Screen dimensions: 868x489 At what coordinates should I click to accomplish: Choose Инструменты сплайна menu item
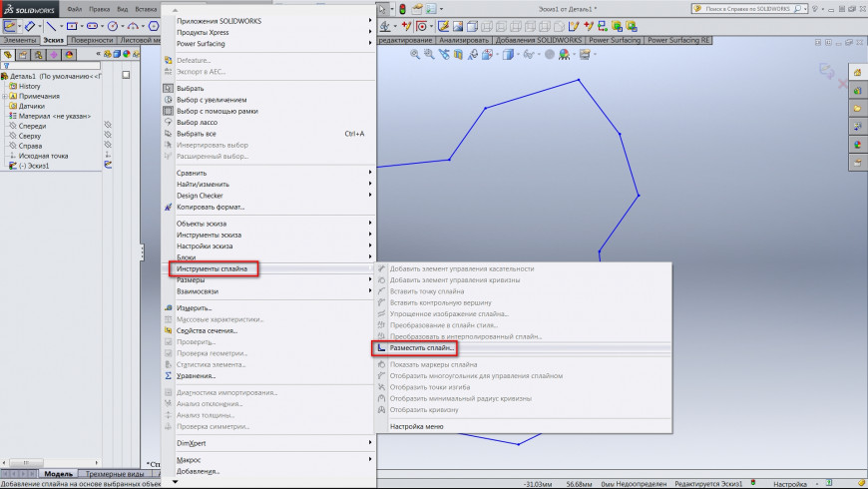coord(213,268)
